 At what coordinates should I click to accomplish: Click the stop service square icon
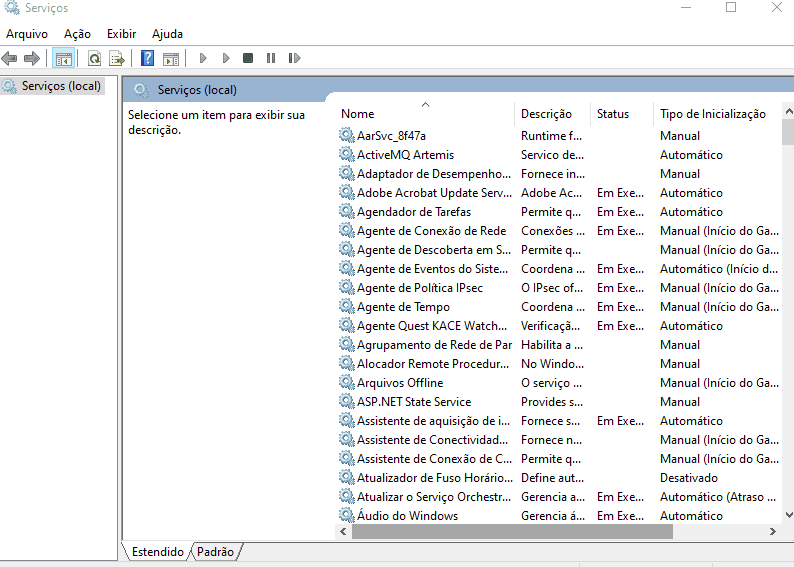(x=248, y=58)
